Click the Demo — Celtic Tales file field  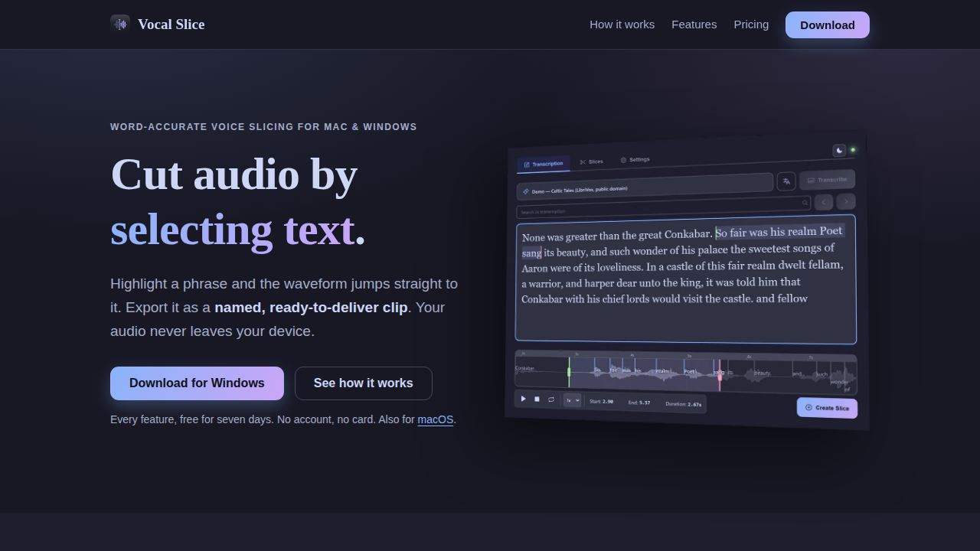pos(645,186)
